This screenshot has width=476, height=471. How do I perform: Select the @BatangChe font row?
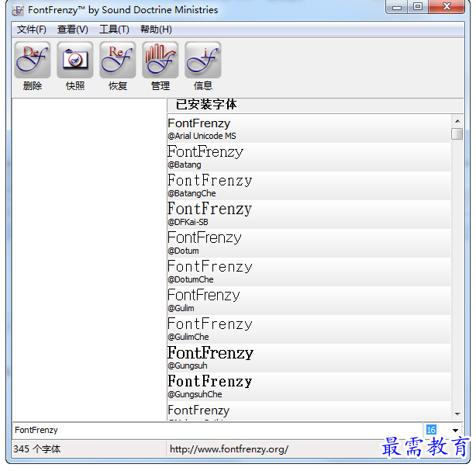pyautogui.click(x=309, y=186)
